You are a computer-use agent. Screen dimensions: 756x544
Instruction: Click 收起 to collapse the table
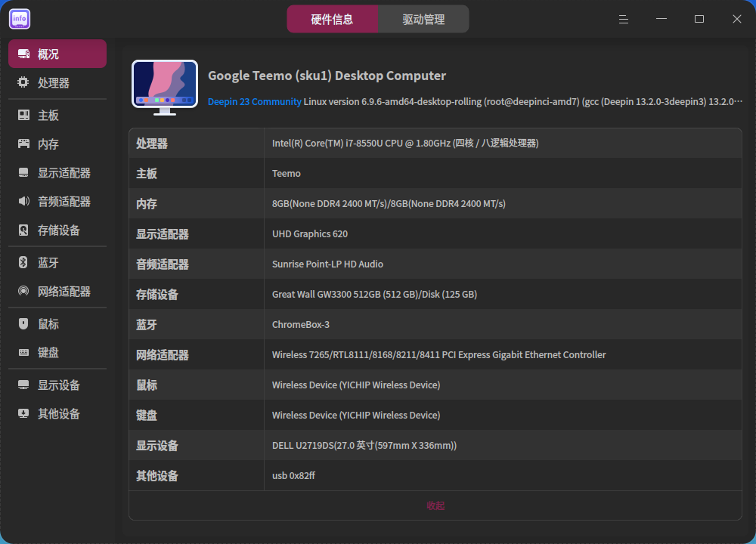pyautogui.click(x=435, y=505)
